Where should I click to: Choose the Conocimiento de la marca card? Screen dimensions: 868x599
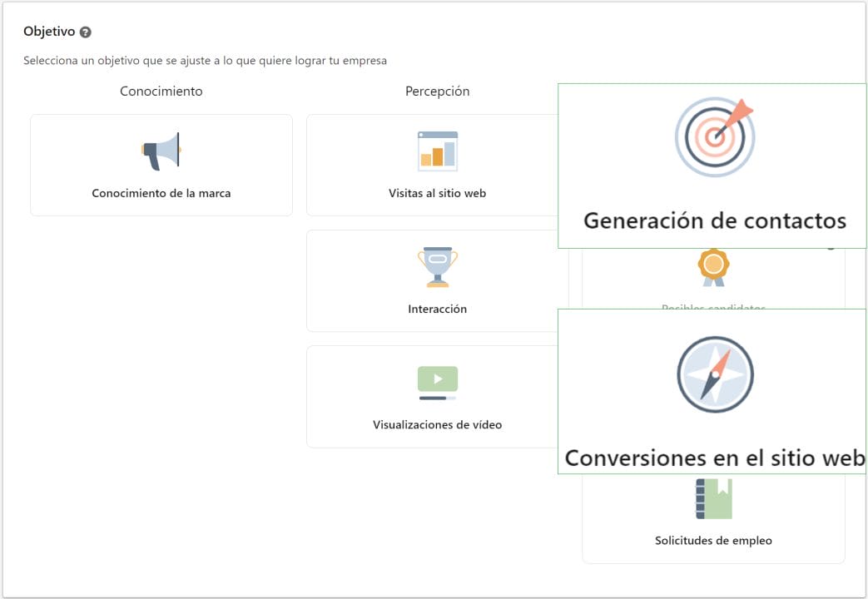(161, 165)
